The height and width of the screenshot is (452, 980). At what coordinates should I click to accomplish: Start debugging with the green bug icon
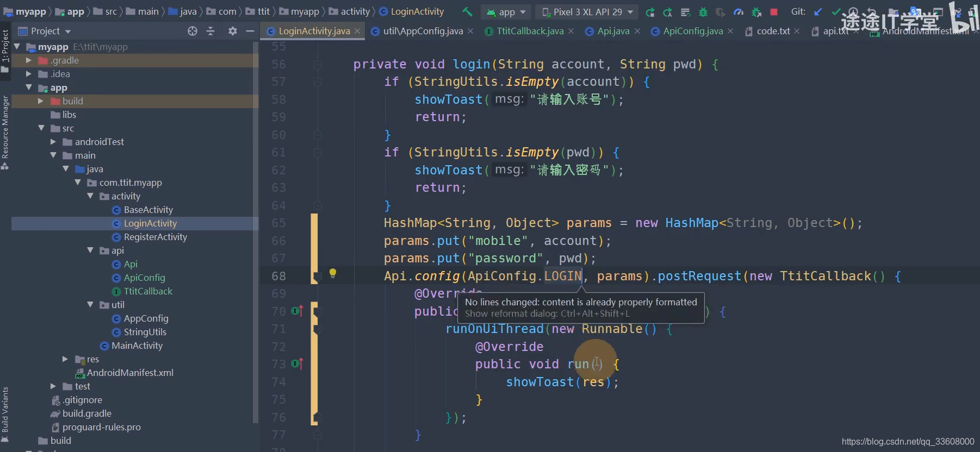pos(703,12)
